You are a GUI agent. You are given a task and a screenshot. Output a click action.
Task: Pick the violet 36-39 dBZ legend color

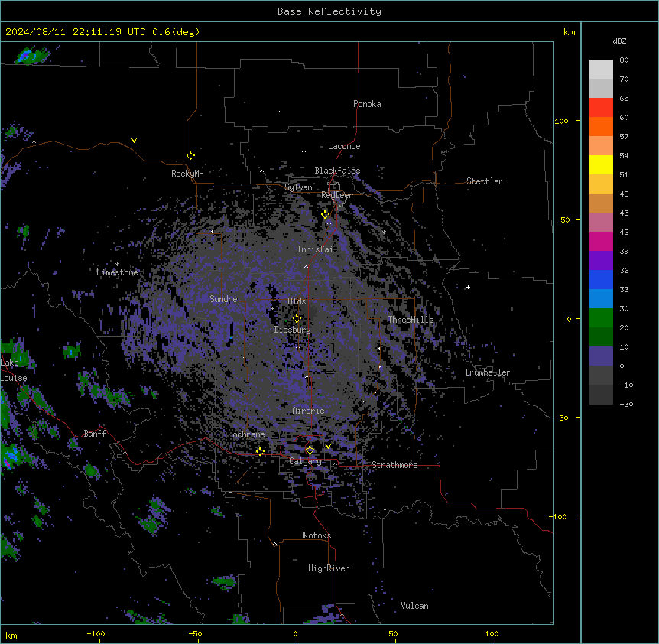601,261
